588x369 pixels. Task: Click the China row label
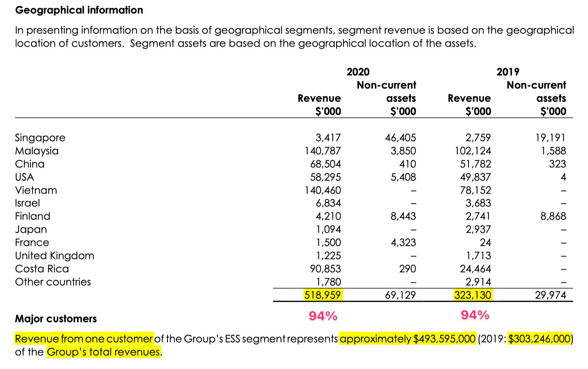point(29,164)
